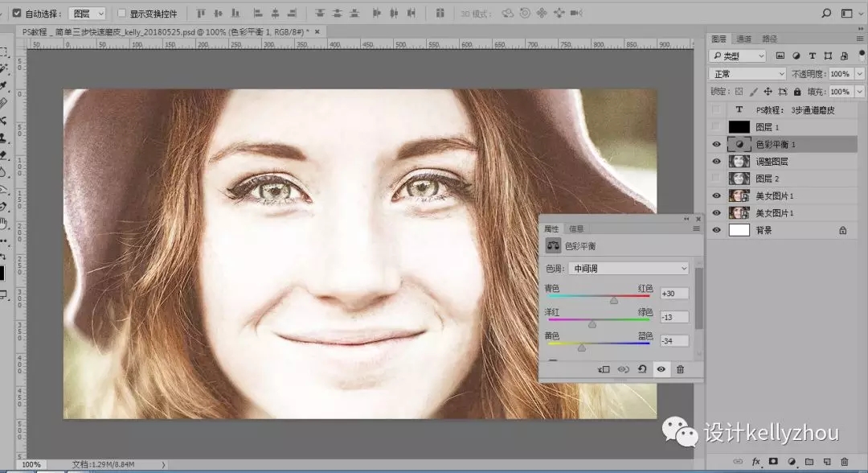This screenshot has width=868, height=473.
Task: Reset color balance to adjustment defaults
Action: click(641, 369)
